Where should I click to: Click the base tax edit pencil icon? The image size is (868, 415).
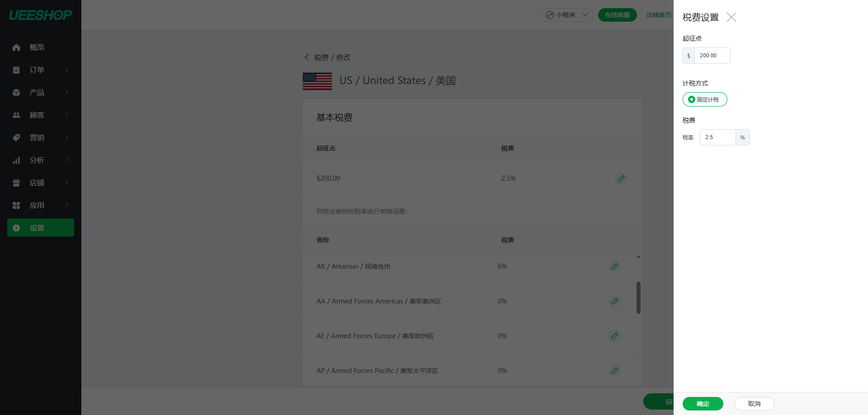click(622, 178)
